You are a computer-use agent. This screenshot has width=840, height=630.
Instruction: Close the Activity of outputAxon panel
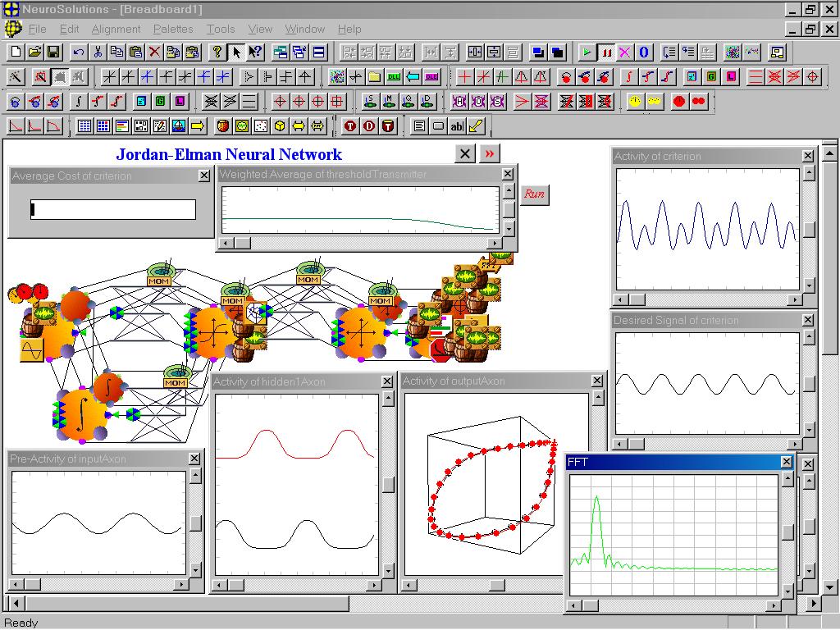pos(597,381)
